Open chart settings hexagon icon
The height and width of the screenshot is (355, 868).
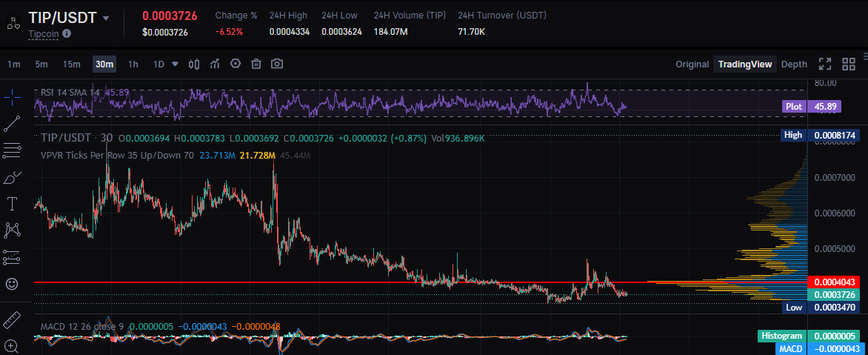[236, 64]
